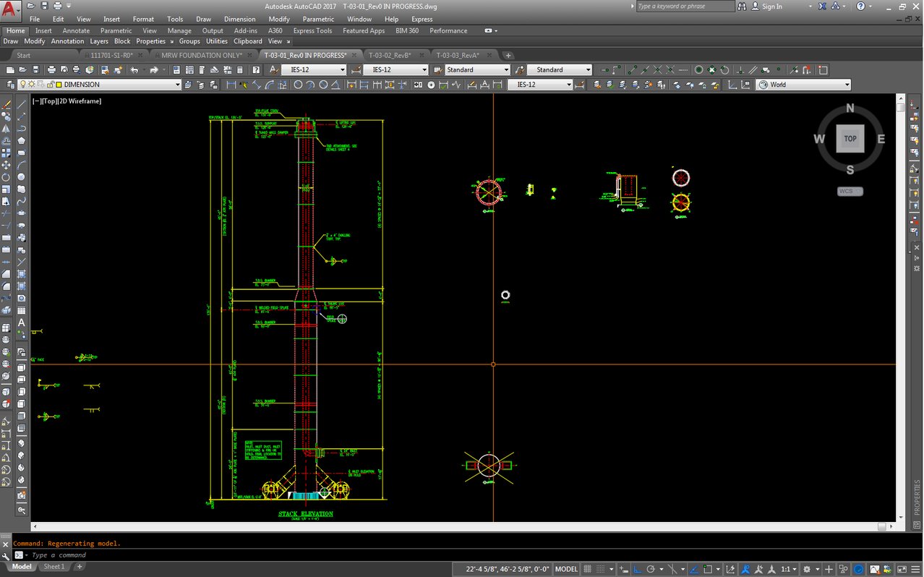Screen dimensions: 924x577
Task: Select the Angular dimension tool
Action: pyautogui.click(x=335, y=85)
